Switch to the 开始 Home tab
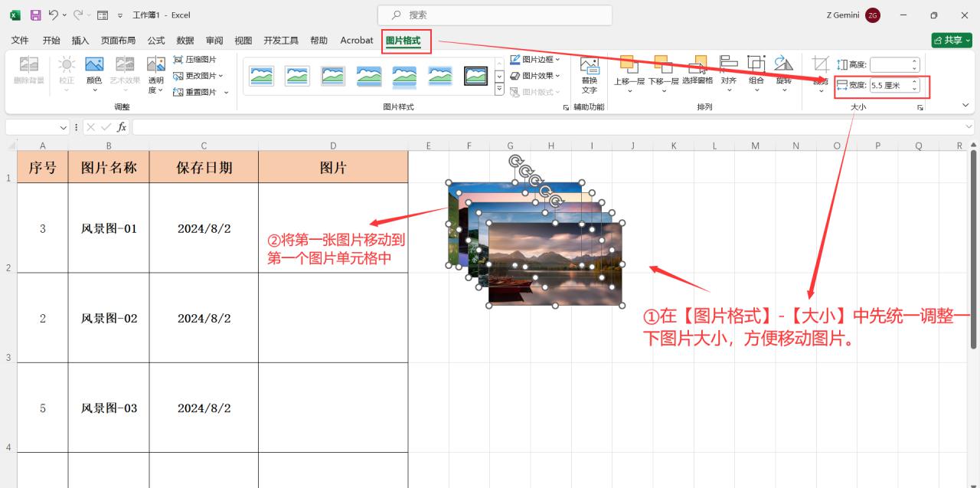Image resolution: width=980 pixels, height=488 pixels. pyautogui.click(x=51, y=41)
